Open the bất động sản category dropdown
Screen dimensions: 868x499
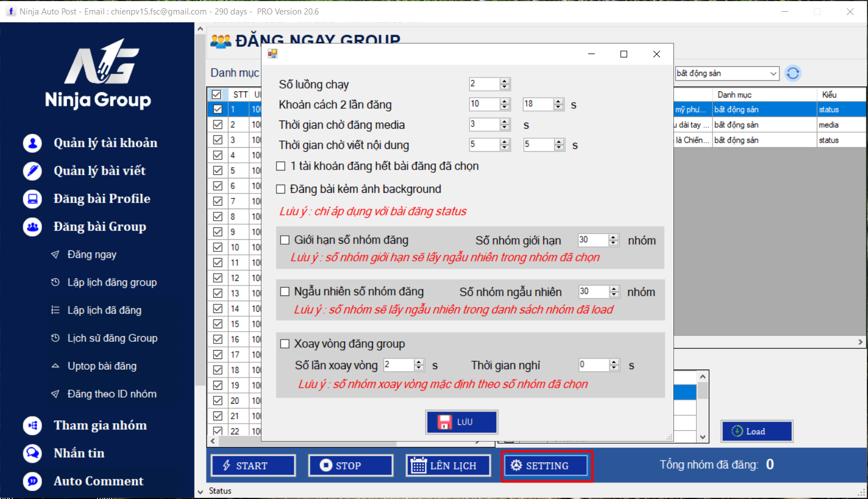point(727,74)
